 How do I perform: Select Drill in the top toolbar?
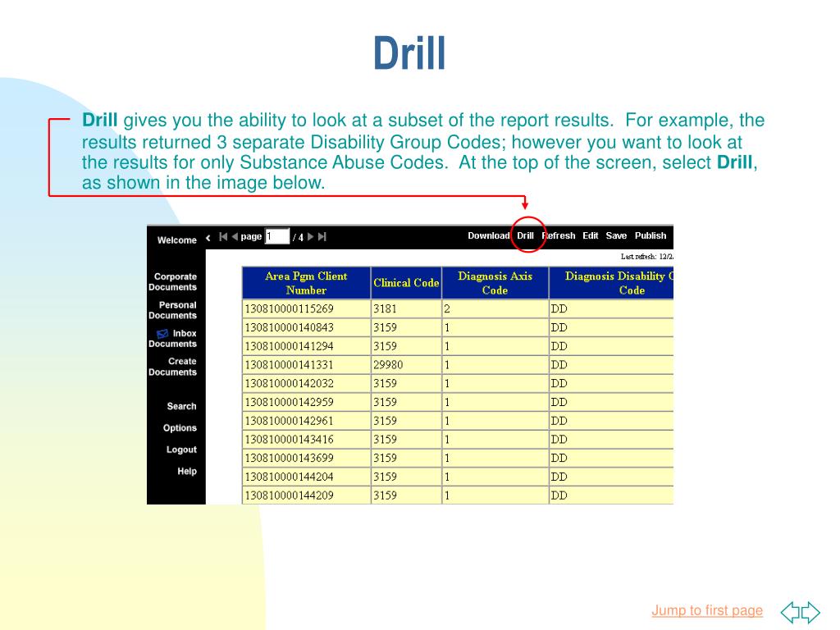pos(525,235)
